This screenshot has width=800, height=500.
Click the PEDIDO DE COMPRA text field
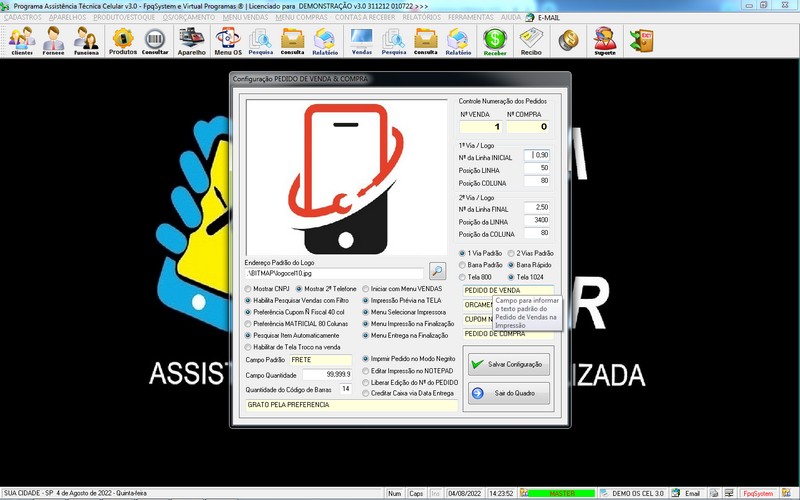tap(508, 334)
